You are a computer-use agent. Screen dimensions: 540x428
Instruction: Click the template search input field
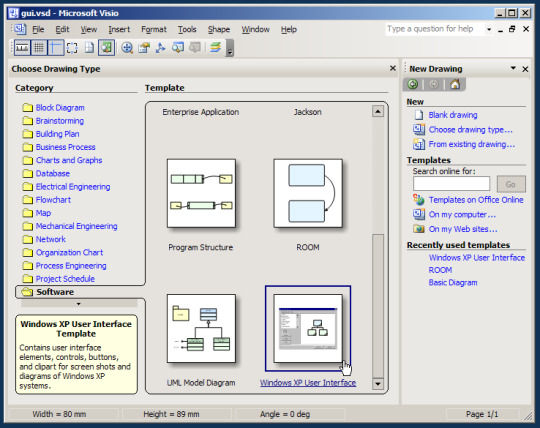point(451,184)
